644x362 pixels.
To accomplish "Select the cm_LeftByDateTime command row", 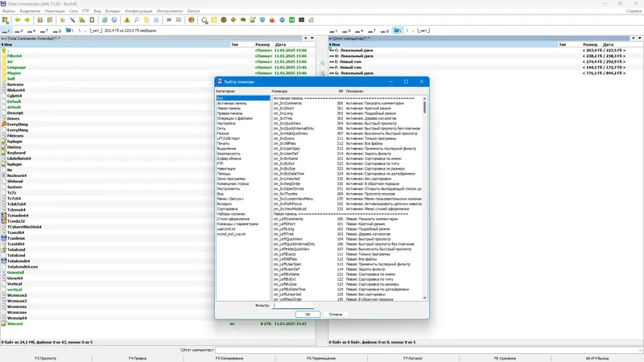I will (347, 290).
